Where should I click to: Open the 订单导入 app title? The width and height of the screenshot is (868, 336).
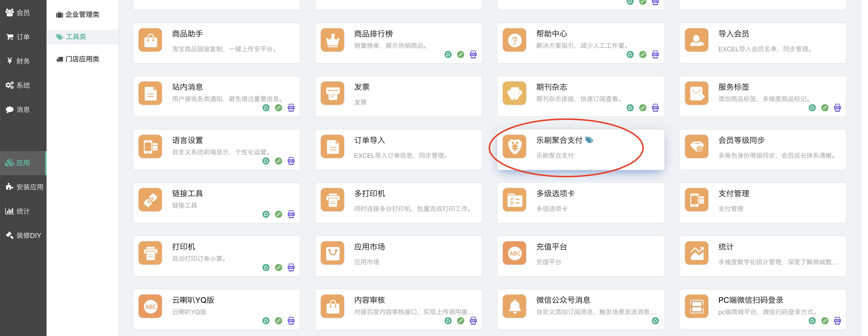(369, 140)
